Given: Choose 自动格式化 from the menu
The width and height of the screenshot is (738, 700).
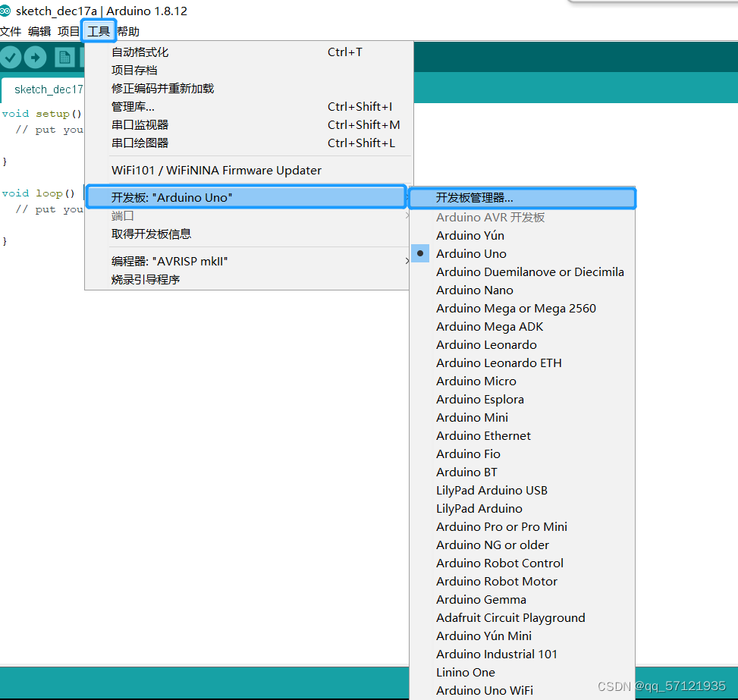Looking at the screenshot, I should 249,52.
